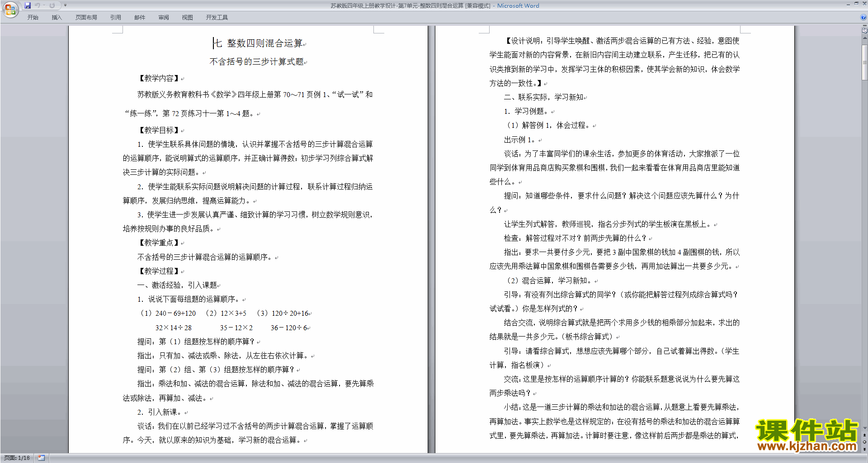
Task: Click the expression 35－12×2
Action: (x=236, y=327)
